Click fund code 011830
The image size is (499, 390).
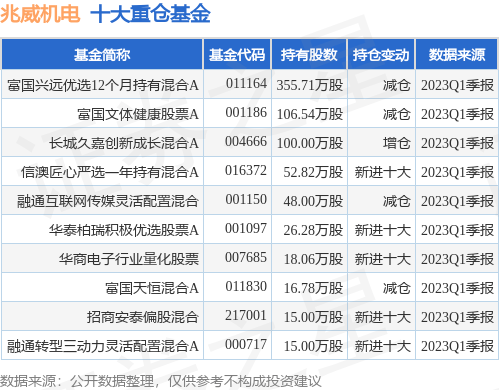pyautogui.click(x=246, y=286)
